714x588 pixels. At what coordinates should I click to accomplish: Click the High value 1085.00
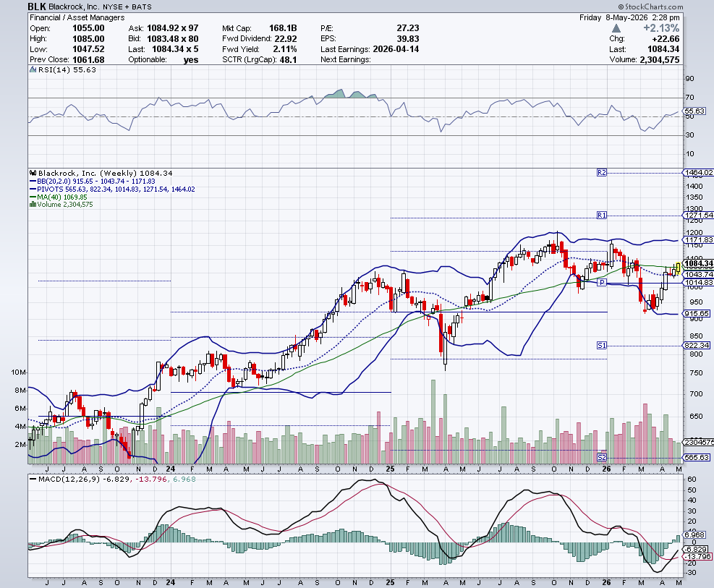[88, 38]
